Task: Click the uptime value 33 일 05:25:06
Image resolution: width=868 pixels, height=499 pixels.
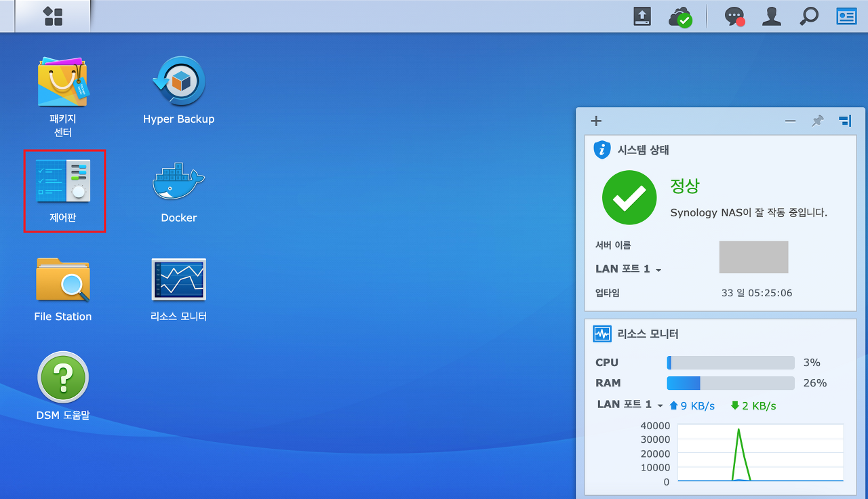Action: tap(757, 293)
